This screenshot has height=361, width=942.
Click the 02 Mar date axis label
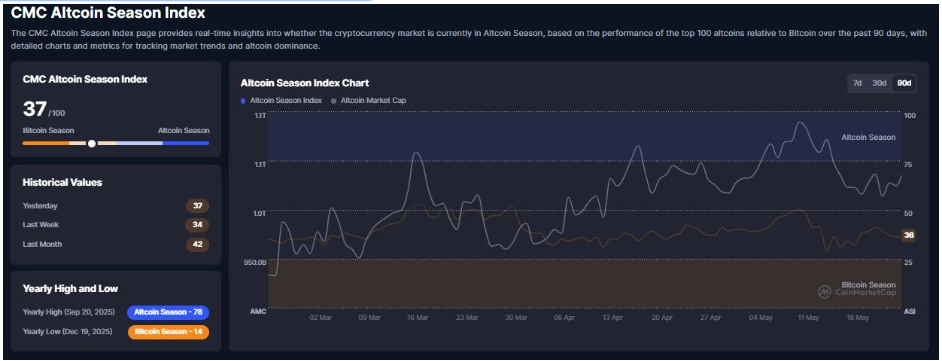tap(321, 317)
